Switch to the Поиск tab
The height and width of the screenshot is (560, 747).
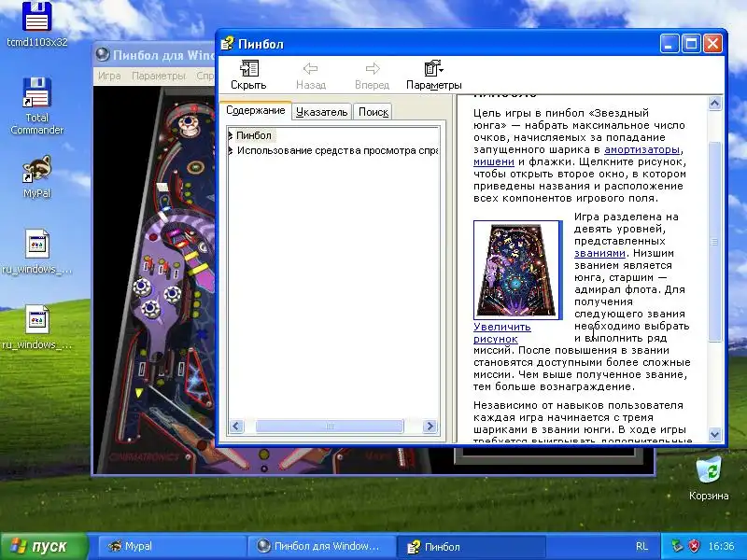click(373, 112)
